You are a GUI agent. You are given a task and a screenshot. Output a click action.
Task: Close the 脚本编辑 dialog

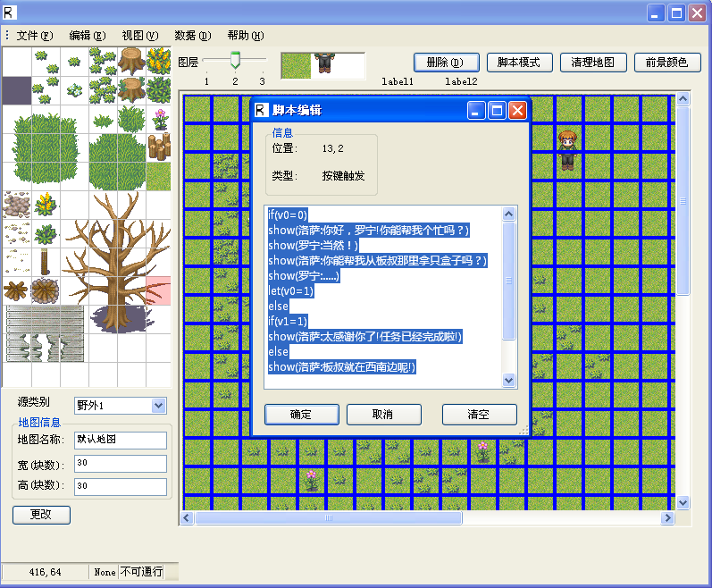tap(517, 110)
